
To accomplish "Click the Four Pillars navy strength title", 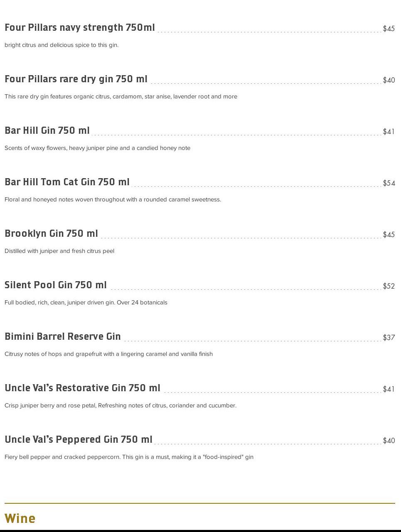I will tap(79, 28).
